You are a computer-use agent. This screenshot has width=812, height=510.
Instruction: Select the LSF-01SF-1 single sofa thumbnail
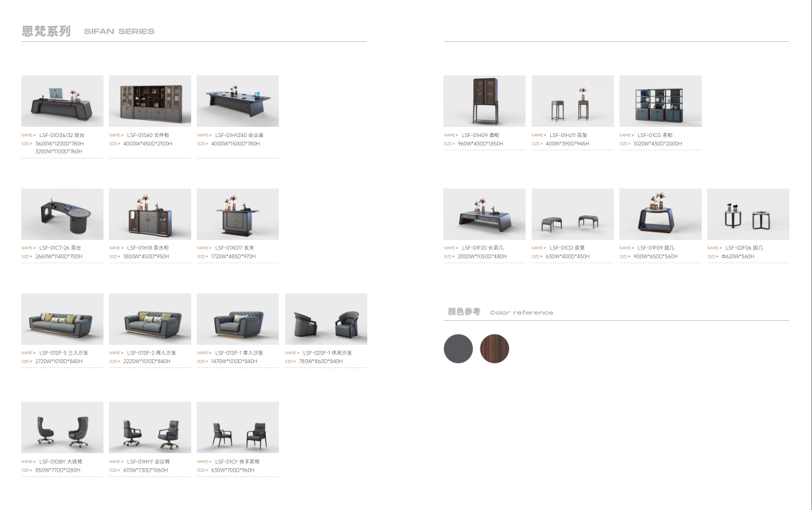pyautogui.click(x=238, y=319)
